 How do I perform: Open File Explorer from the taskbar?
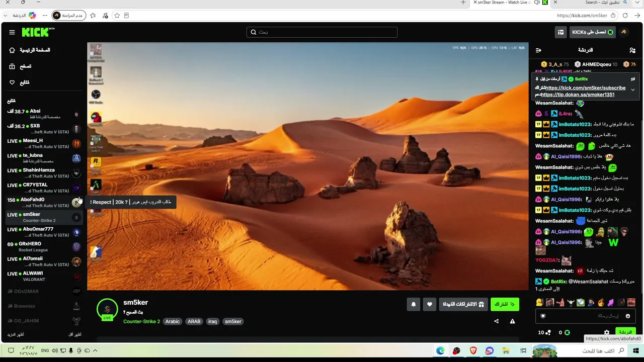pos(506,350)
